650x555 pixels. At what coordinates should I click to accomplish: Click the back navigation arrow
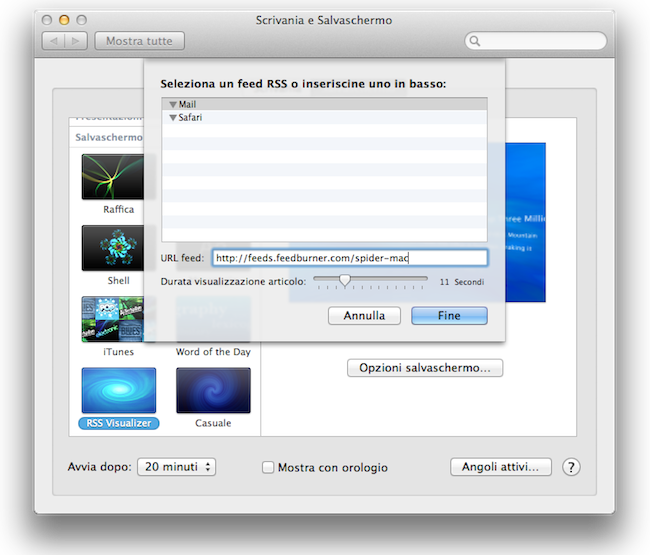(x=54, y=41)
